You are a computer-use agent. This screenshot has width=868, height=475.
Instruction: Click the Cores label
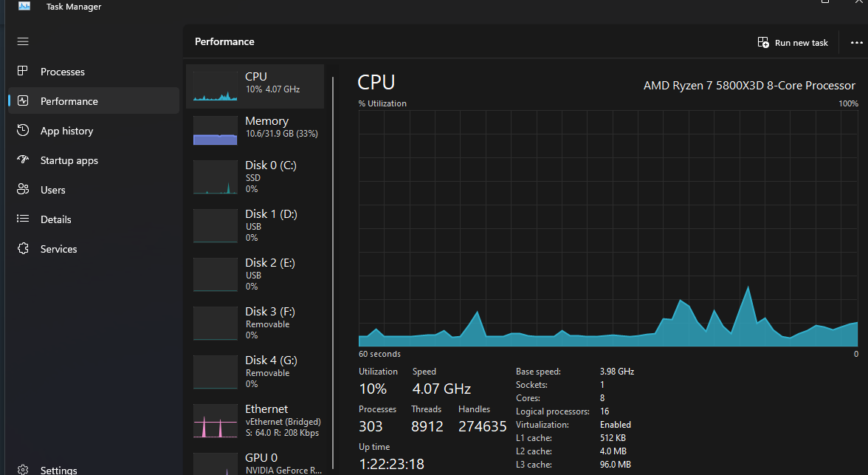pyautogui.click(x=528, y=398)
